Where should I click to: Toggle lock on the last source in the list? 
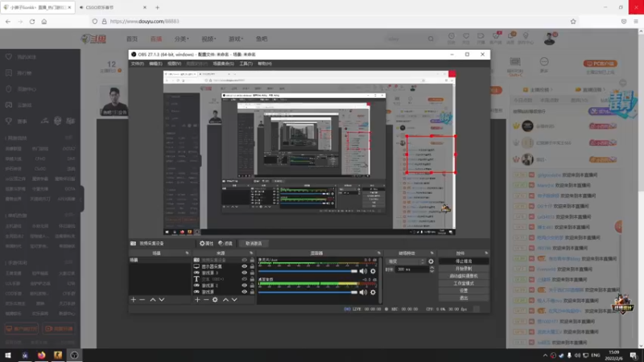pos(252,292)
